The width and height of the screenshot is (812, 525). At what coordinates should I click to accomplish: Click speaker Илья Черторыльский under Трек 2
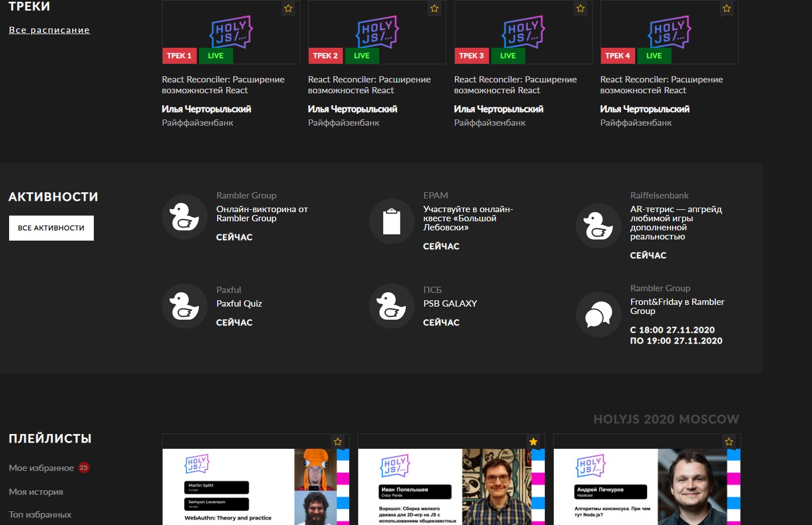(353, 109)
